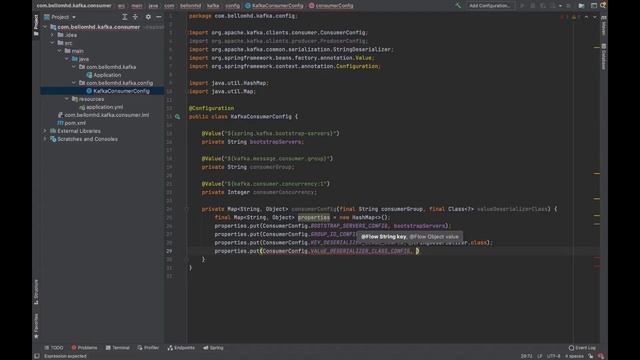The width and height of the screenshot is (640, 360).
Task: Collapse the com.bellomhd.kafka.config package
Action: point(74,83)
